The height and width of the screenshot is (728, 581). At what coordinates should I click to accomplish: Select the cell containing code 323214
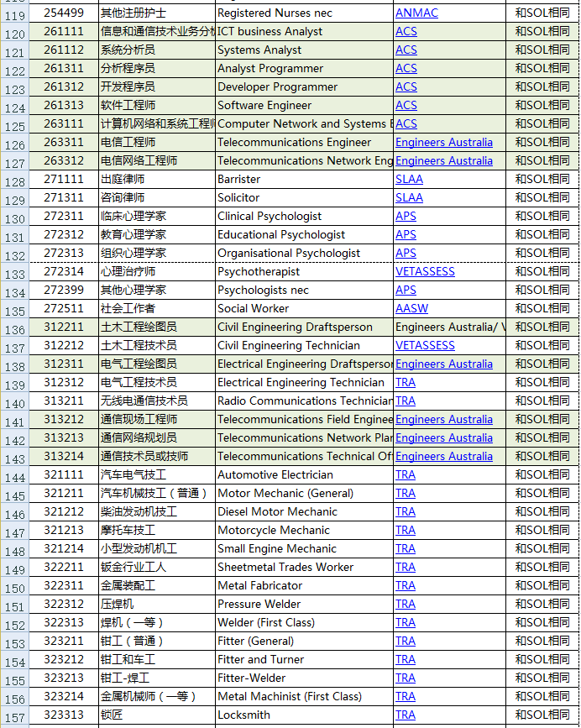coord(64,696)
